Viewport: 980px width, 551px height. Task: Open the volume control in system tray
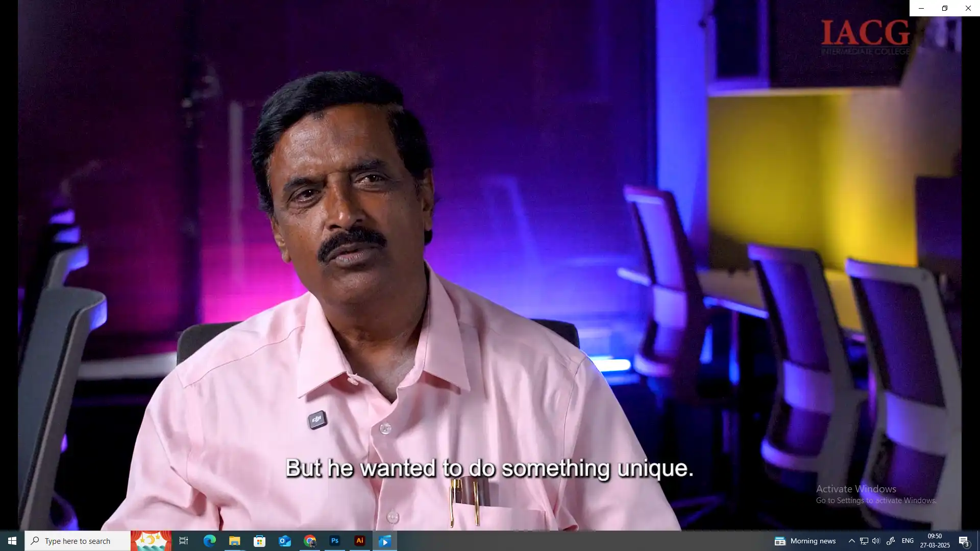876,541
